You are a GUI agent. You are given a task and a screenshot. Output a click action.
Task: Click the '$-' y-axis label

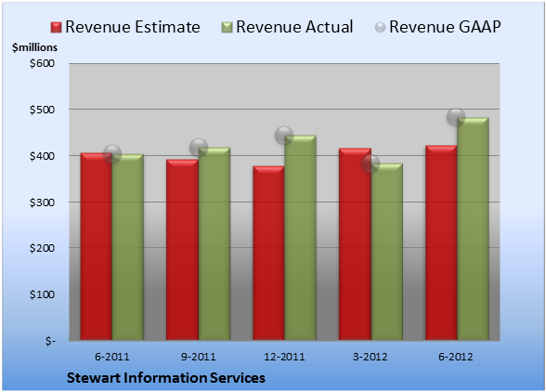coord(50,341)
